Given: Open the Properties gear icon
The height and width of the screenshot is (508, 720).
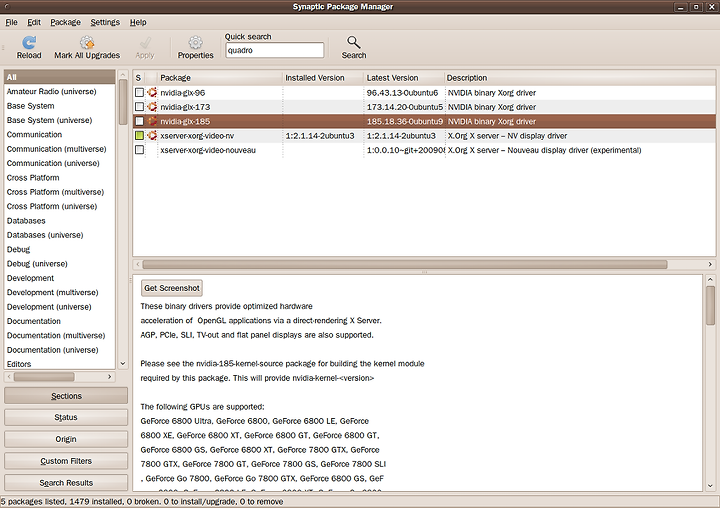Looking at the screenshot, I should click(x=196, y=42).
